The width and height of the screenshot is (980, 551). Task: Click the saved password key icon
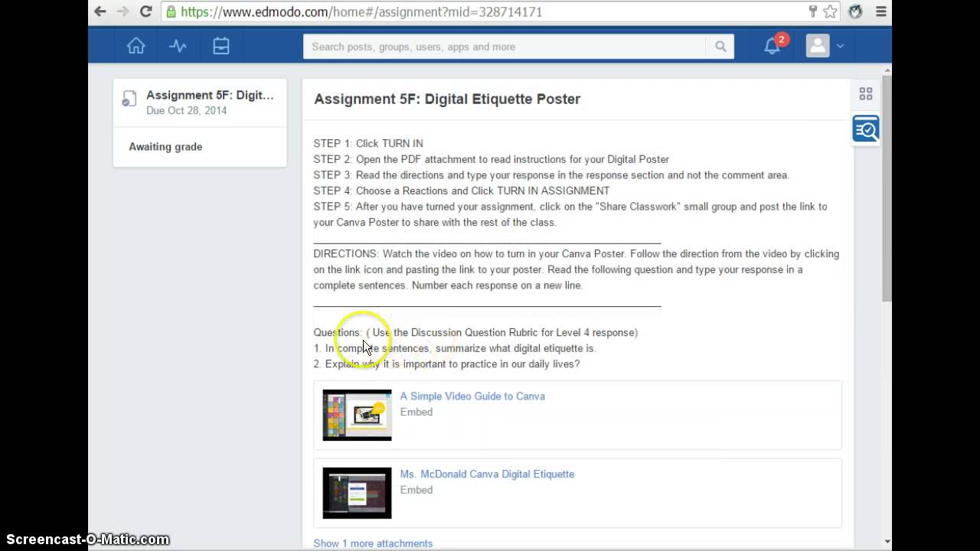click(x=813, y=11)
